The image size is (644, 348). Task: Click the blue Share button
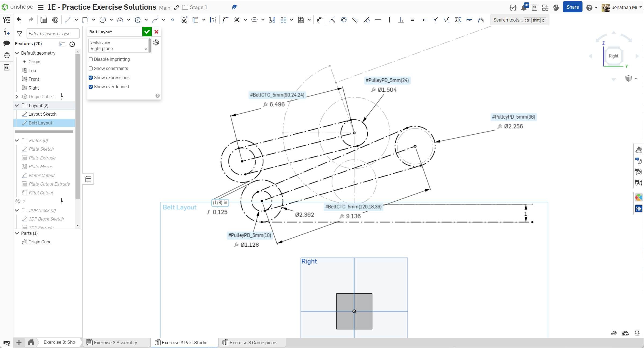(572, 7)
